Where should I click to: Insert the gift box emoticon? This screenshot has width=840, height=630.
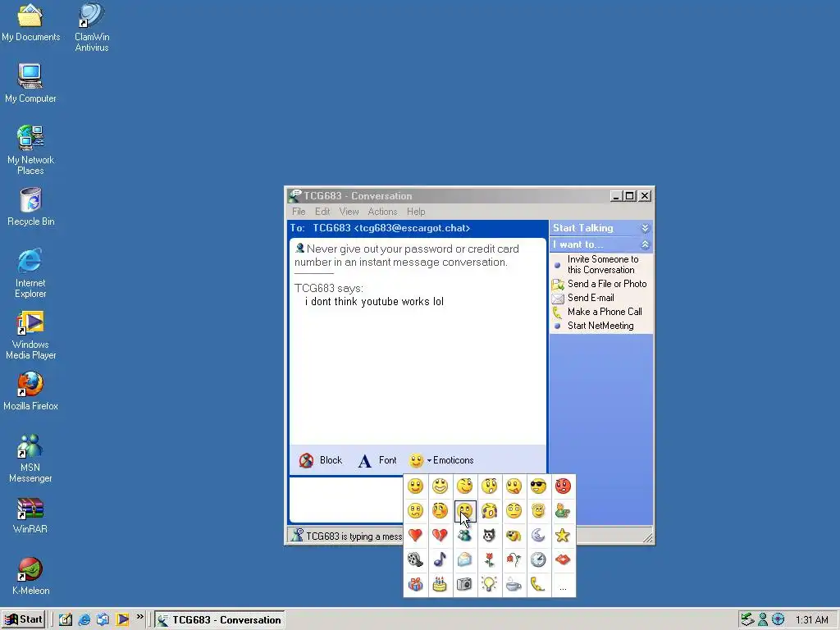[x=416, y=584]
